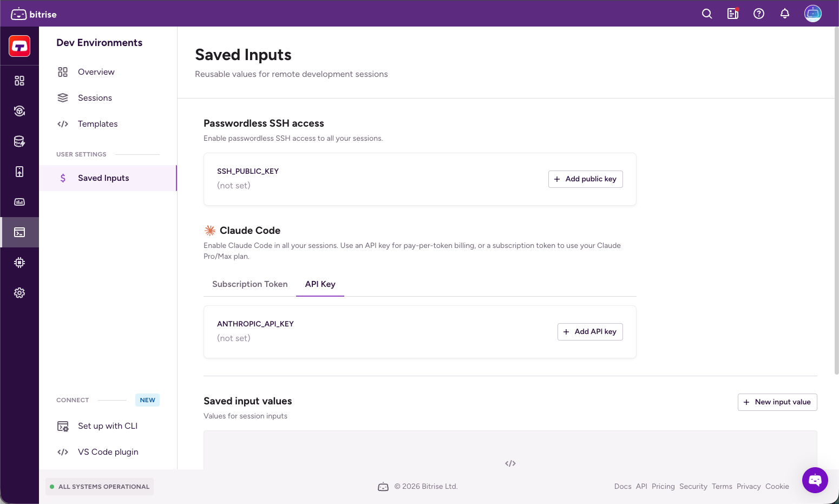Image resolution: width=839 pixels, height=504 pixels.
Task: Click ALL SYSTEMS OPERATIONAL status badge
Action: click(100, 487)
